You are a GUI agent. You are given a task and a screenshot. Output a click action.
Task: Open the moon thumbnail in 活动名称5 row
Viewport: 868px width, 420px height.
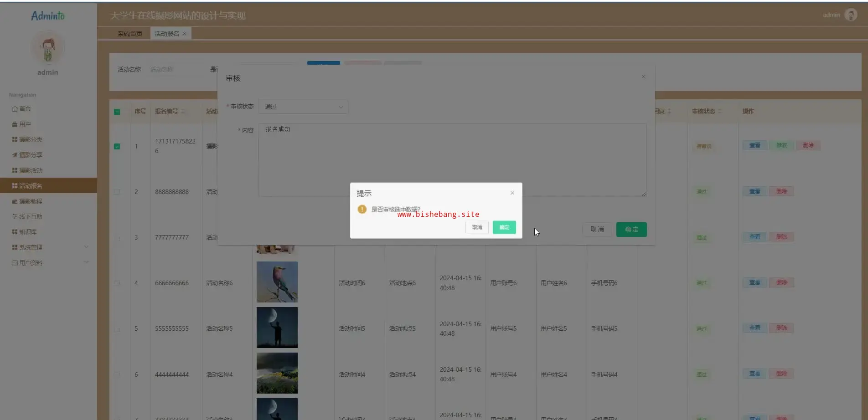coord(277,328)
